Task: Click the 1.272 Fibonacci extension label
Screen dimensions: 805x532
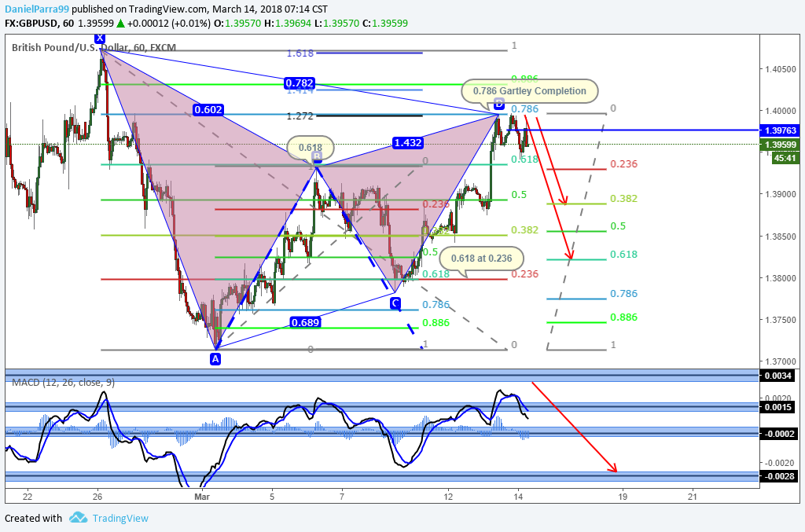Action: click(x=300, y=116)
